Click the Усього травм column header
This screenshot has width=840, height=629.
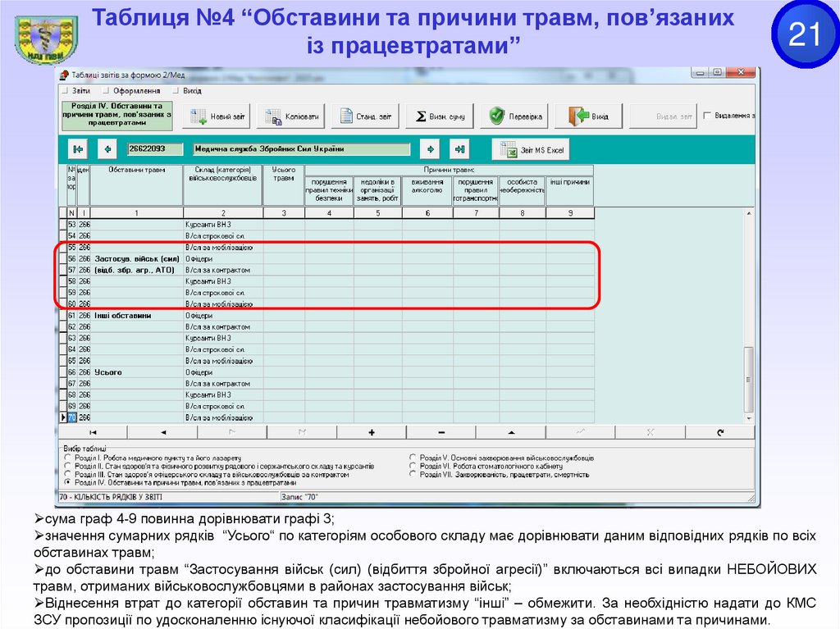[283, 185]
